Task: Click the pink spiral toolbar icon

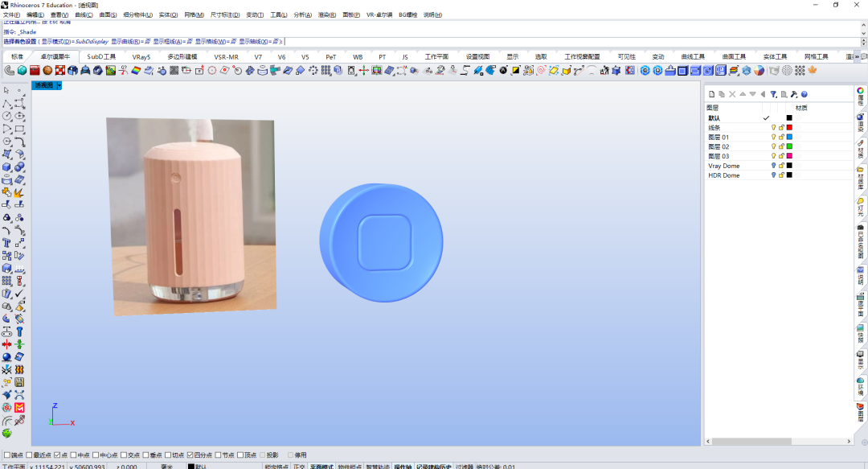Action: click(542, 71)
